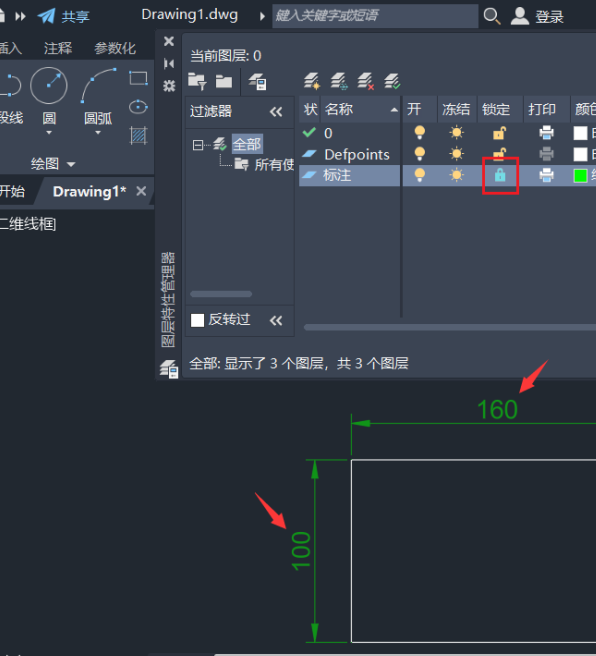This screenshot has height=656, width=596.
Task: Click the user login icon
Action: [520, 16]
